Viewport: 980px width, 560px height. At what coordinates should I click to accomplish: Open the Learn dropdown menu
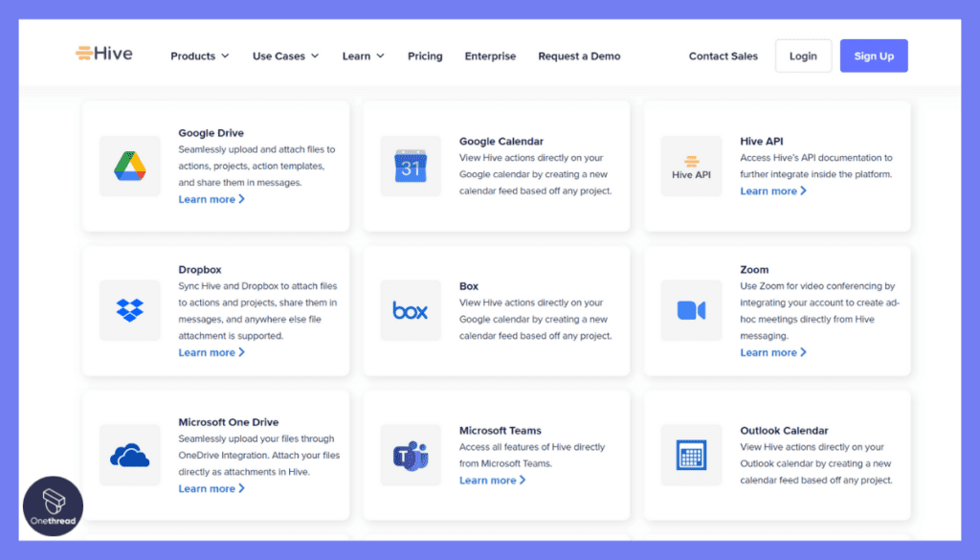coord(363,56)
